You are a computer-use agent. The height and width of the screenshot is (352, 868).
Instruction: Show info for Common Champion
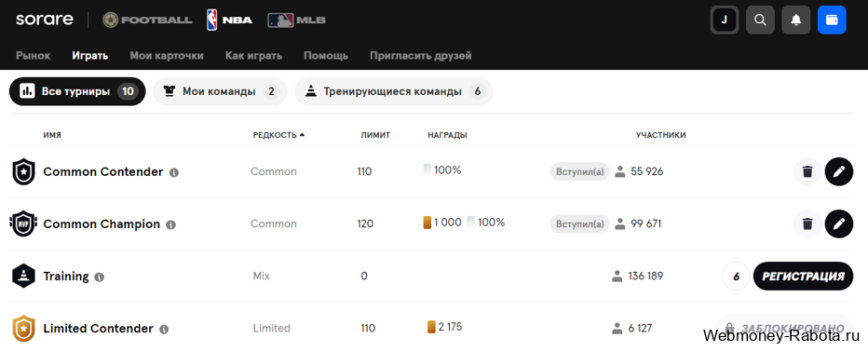click(170, 224)
